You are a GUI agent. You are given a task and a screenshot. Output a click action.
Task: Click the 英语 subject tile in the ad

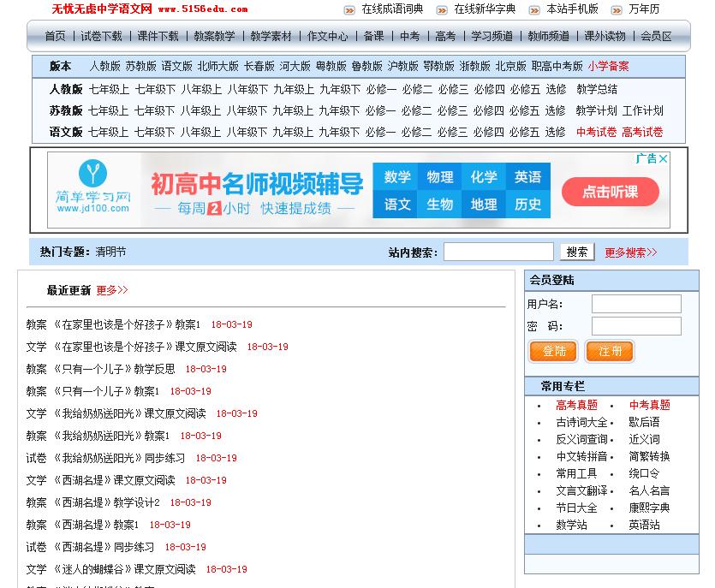tap(527, 177)
